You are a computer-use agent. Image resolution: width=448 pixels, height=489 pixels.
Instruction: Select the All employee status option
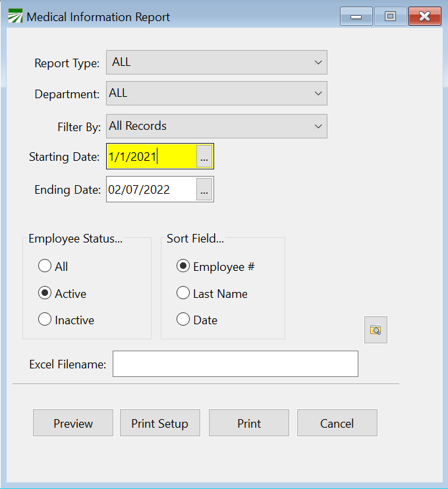coord(45,267)
